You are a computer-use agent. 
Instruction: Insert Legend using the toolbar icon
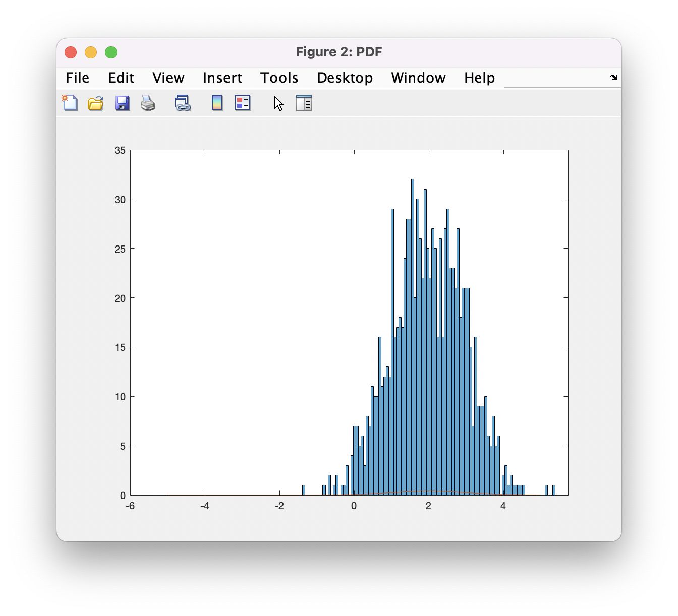(243, 103)
